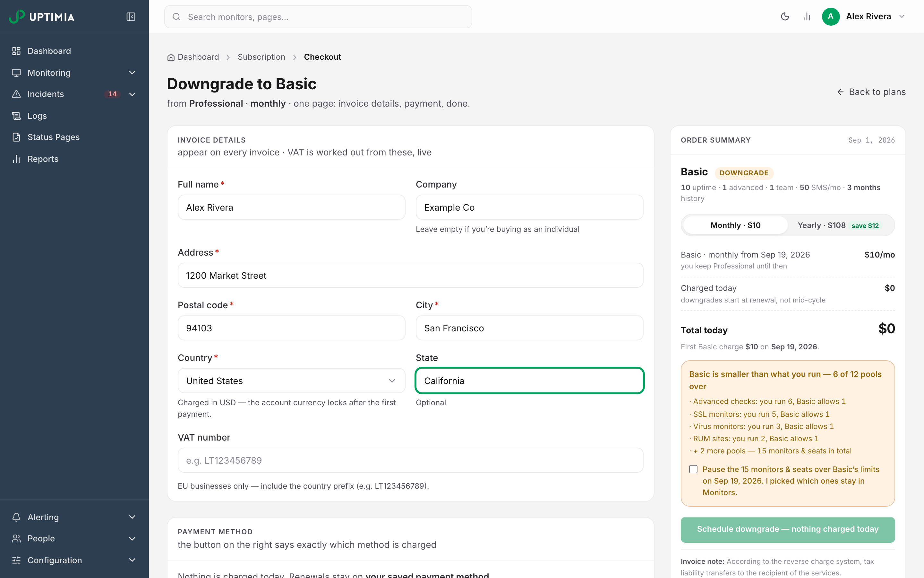
Task: Click the Monitoring screen icon
Action: (16, 73)
